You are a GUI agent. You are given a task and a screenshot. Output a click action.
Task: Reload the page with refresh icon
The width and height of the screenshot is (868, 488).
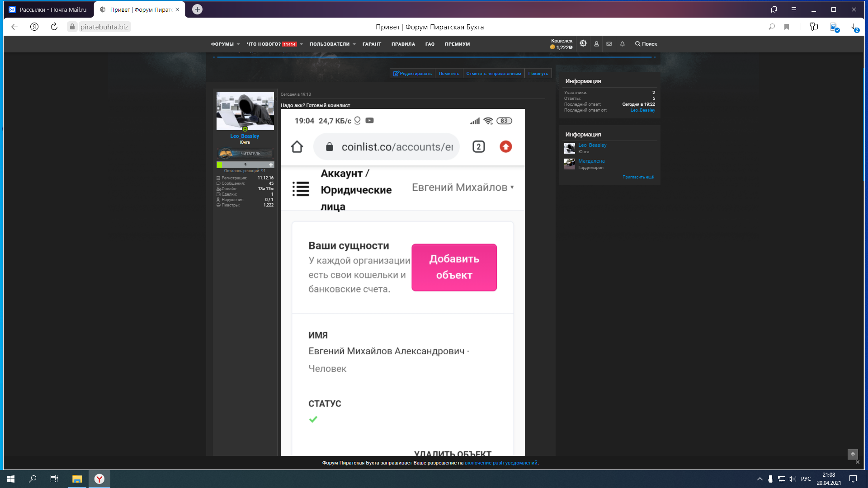point(54,27)
